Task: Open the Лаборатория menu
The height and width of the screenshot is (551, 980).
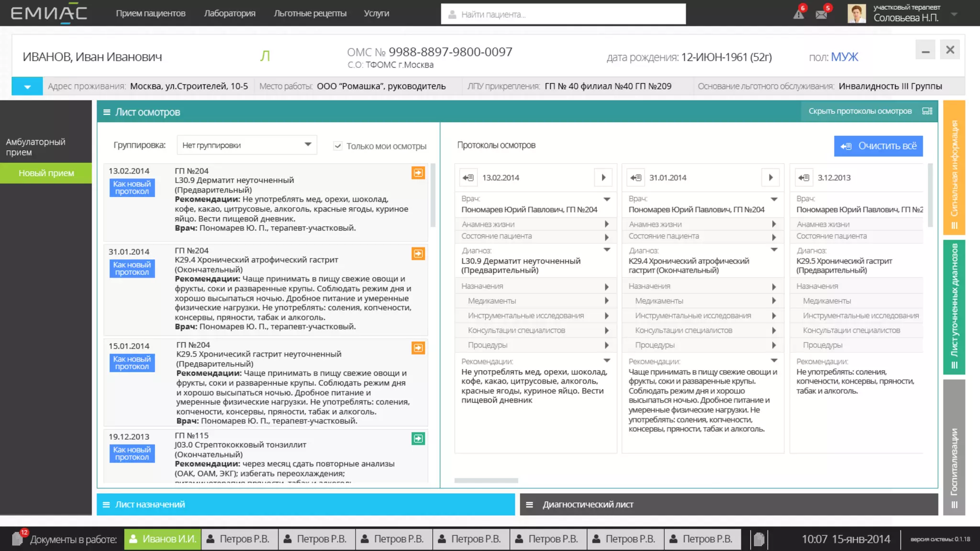Action: pos(229,13)
